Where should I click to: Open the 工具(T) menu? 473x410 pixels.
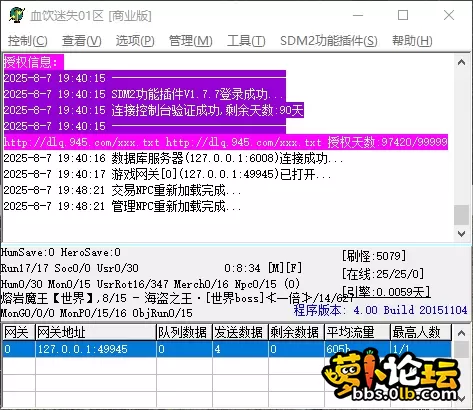pos(246,41)
